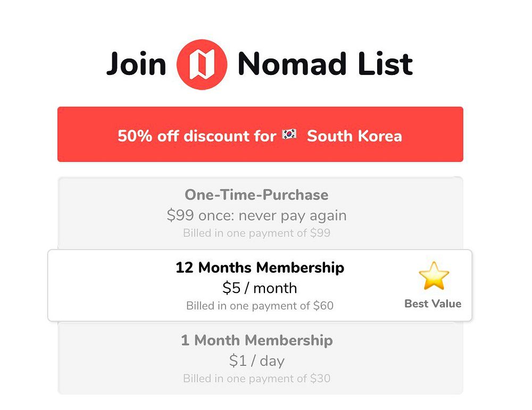Click the "$99 once: never pay again" text
Image resolution: width=532 pixels, height=410 pixels.
click(x=256, y=215)
